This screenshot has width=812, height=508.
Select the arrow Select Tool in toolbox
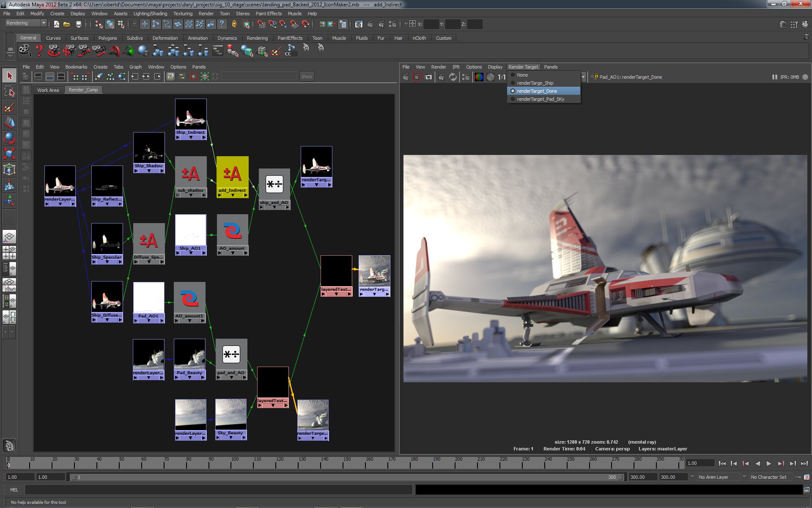(x=9, y=76)
